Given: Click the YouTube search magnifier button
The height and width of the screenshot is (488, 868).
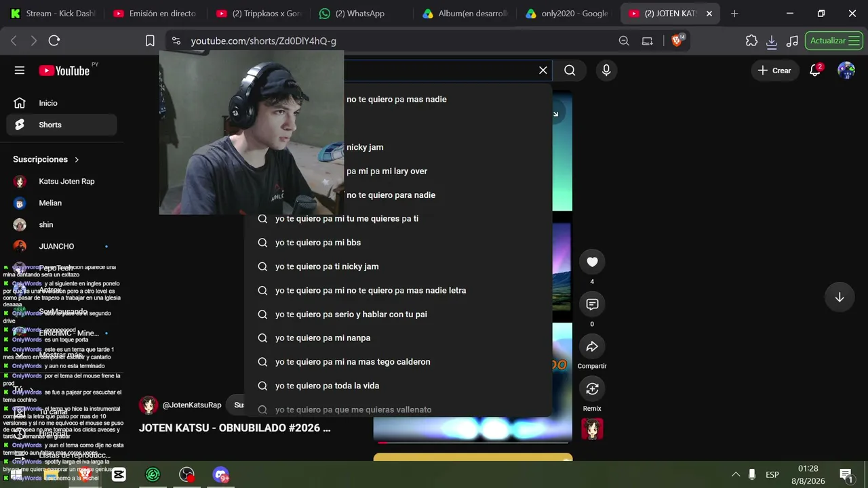Looking at the screenshot, I should [570, 70].
